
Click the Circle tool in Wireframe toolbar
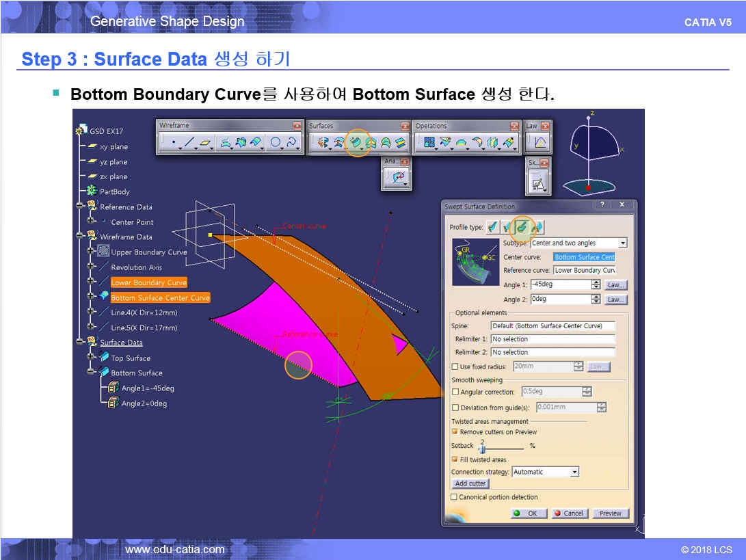[275, 143]
